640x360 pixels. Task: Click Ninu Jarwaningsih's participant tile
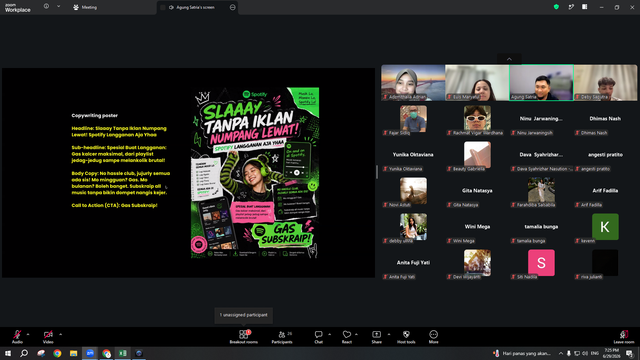(541, 119)
